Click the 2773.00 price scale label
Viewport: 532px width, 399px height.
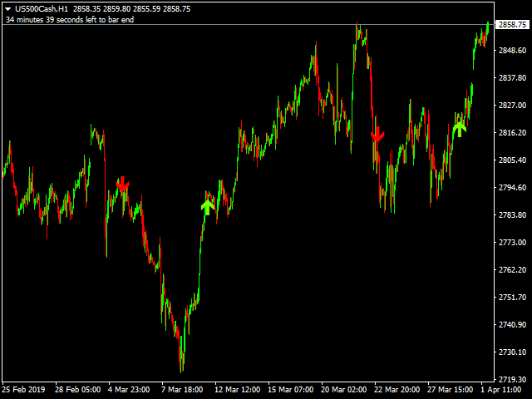512,243
